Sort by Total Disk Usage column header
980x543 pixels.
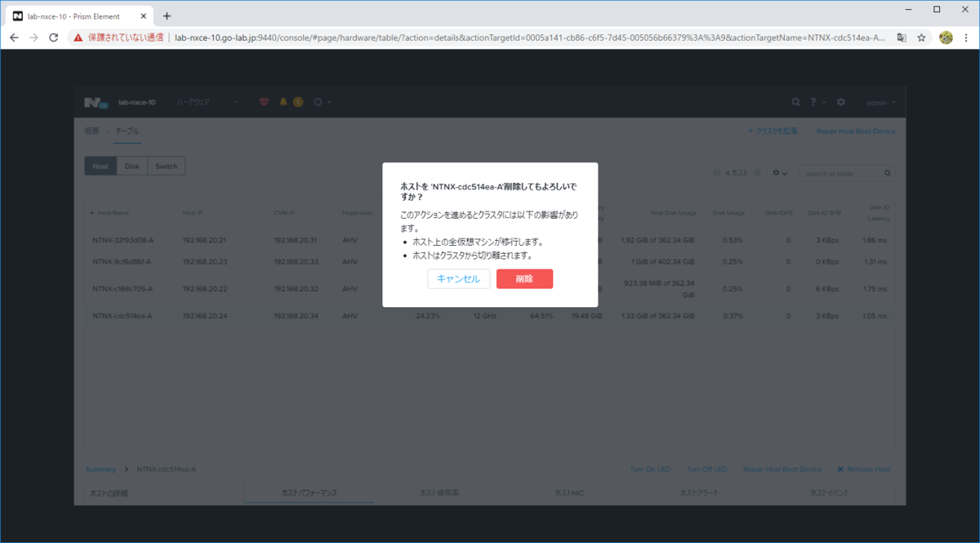[x=673, y=212]
